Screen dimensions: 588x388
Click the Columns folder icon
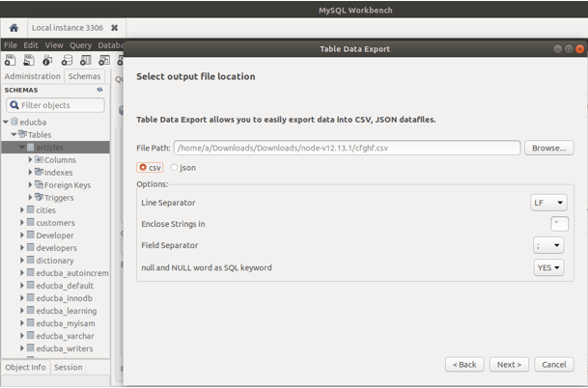[39, 159]
